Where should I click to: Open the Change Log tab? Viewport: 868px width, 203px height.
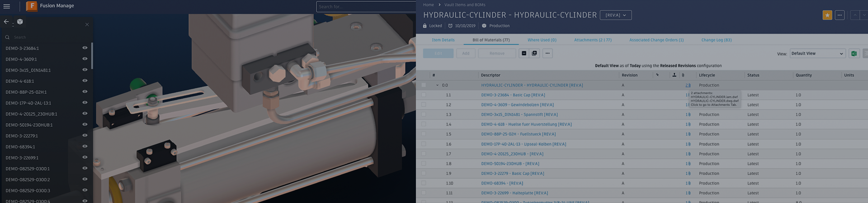point(716,40)
